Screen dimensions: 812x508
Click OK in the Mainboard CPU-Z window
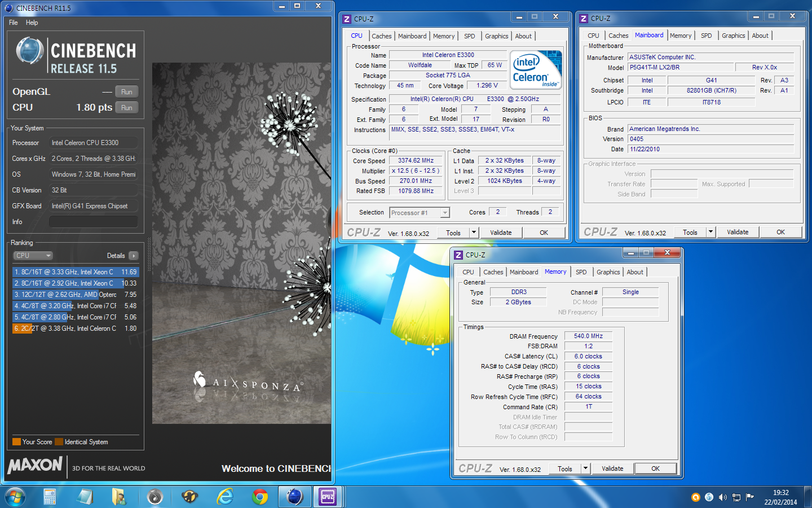click(781, 232)
